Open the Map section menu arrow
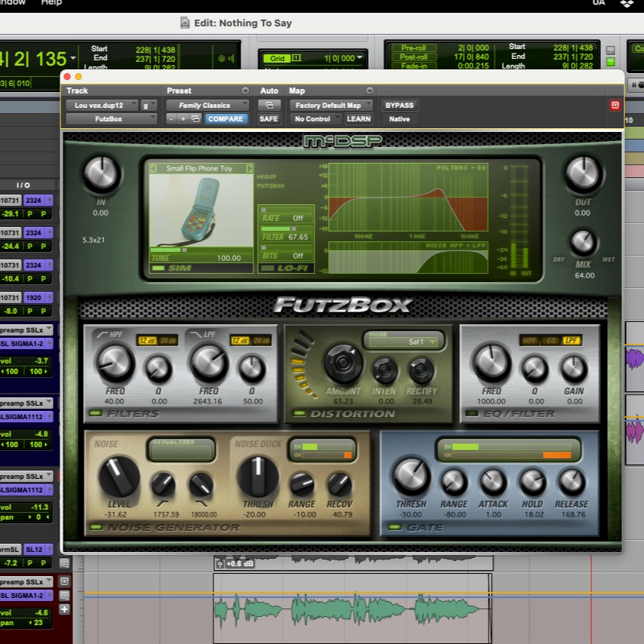This screenshot has height=644, width=644. tap(370, 90)
